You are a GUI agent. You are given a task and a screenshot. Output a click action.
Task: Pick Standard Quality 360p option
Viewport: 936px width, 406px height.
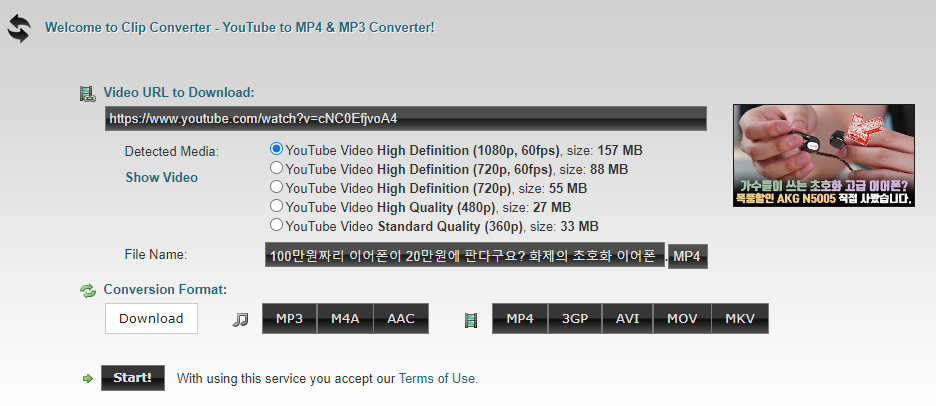pos(276,225)
